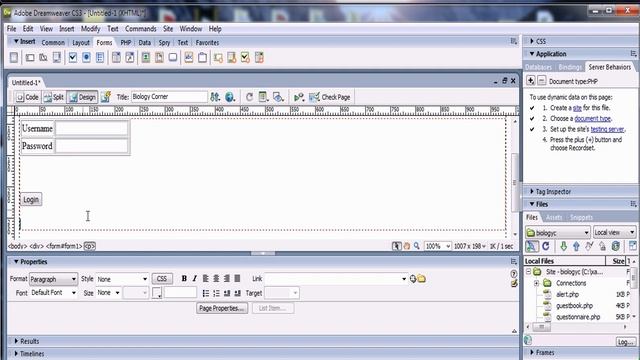Open the Site menu
The width and height of the screenshot is (640, 360).
(168, 29)
